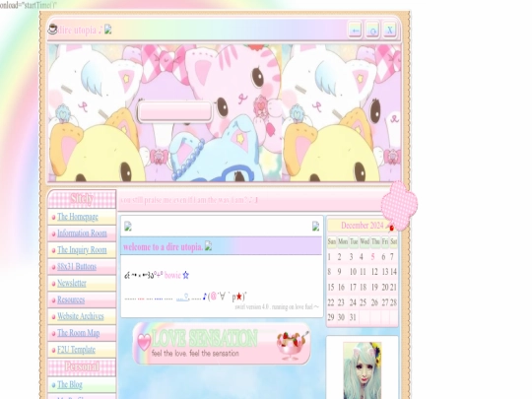Click the December 2024 calendar header

[363, 226]
